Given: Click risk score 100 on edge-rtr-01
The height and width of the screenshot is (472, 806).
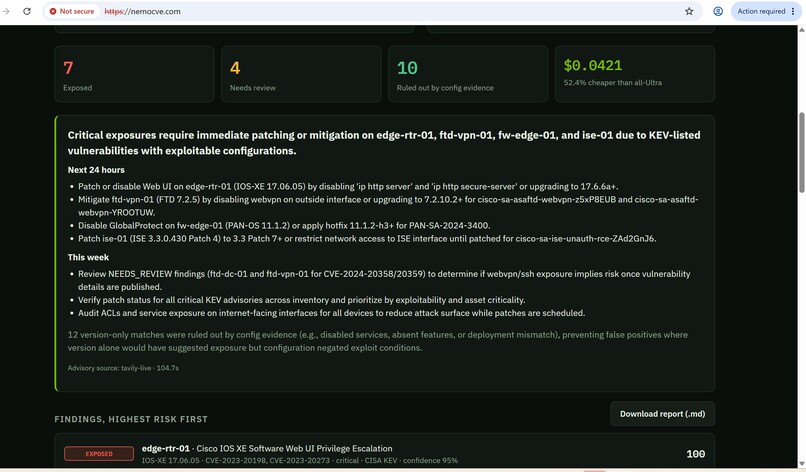Looking at the screenshot, I should coord(695,454).
